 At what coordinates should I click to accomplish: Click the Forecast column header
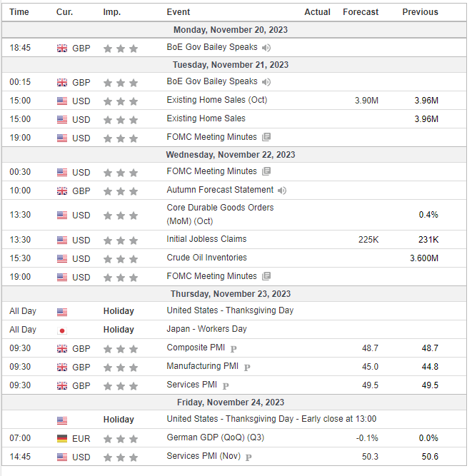coord(361,12)
